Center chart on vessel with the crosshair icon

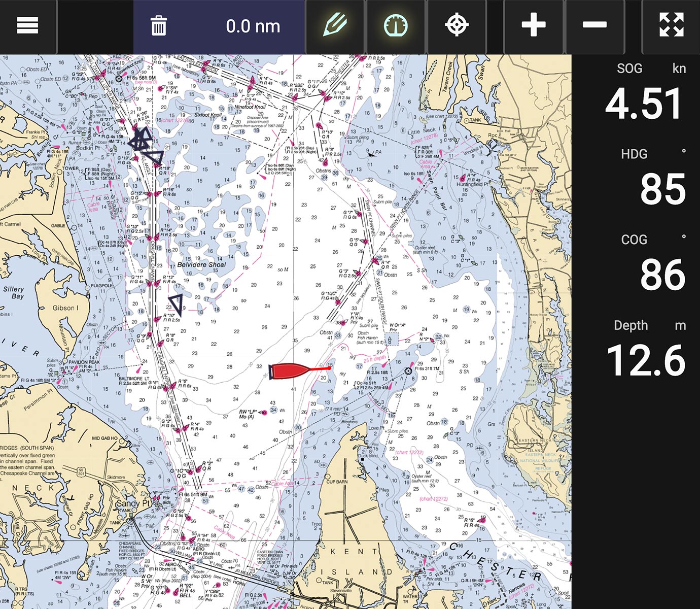[457, 23]
